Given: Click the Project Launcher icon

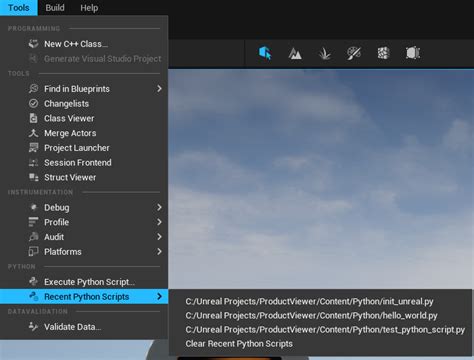Looking at the screenshot, I should (x=33, y=148).
